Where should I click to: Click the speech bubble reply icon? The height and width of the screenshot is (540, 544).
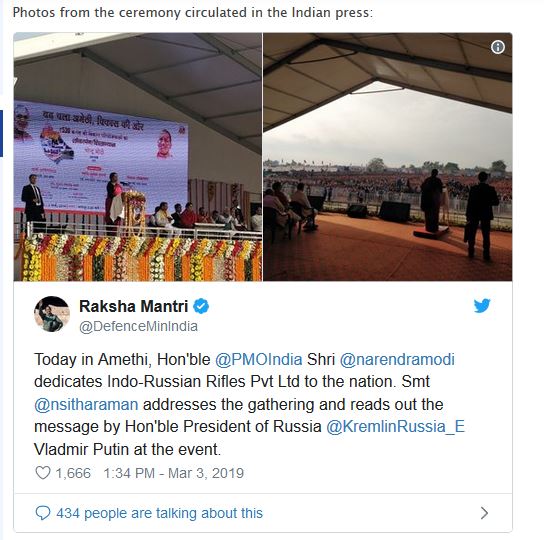click(x=43, y=513)
